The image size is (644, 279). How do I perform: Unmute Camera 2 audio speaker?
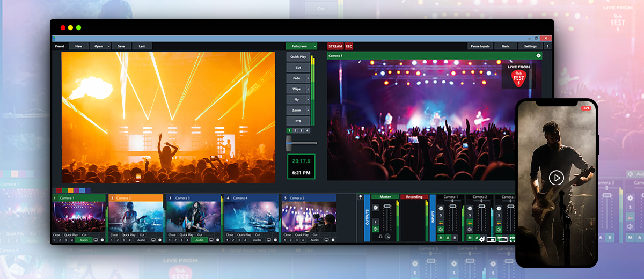click(470, 230)
